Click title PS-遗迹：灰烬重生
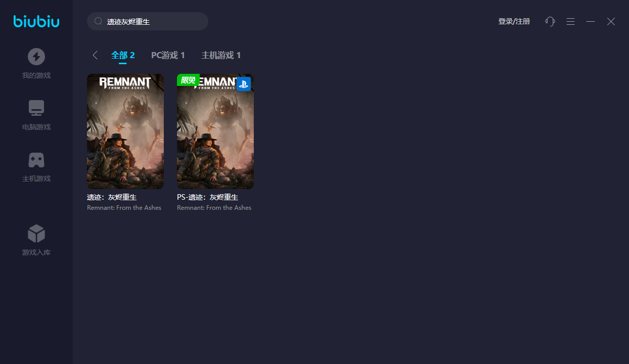The image size is (629, 364). tap(207, 197)
